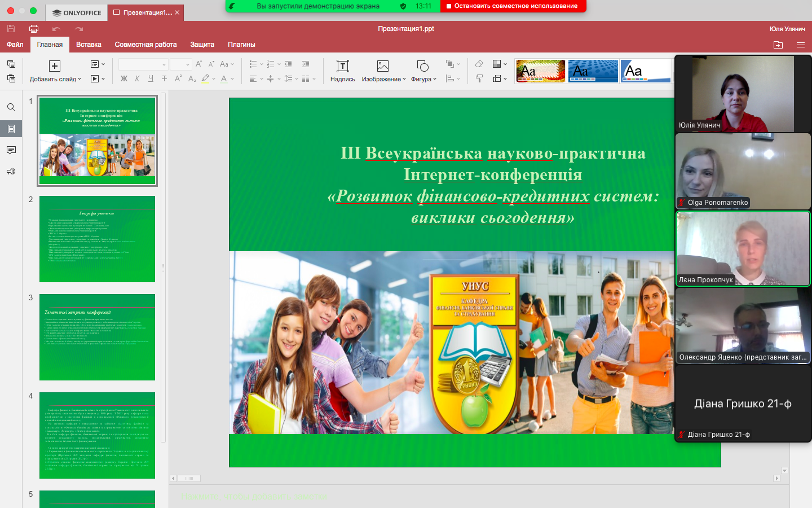
Task: Decrease font size with smaller A icon
Action: tap(211, 64)
